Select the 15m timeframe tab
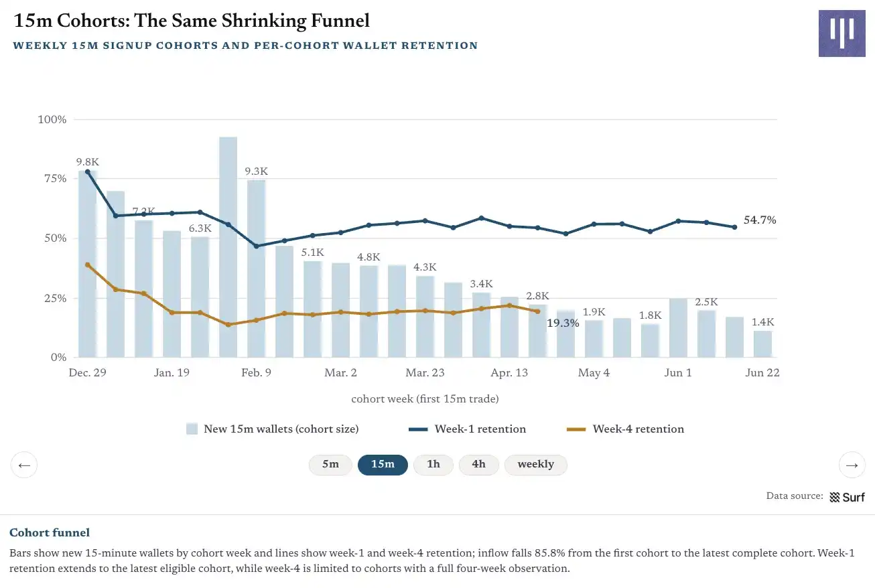 click(x=383, y=465)
